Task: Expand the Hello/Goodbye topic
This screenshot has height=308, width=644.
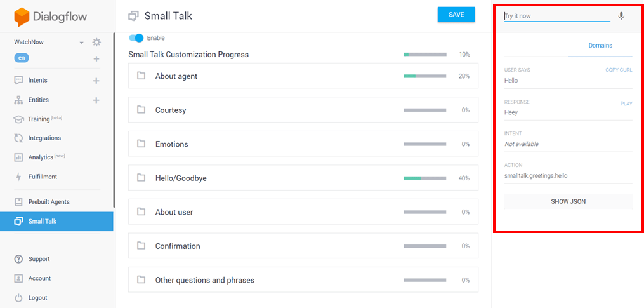Action: tap(181, 178)
